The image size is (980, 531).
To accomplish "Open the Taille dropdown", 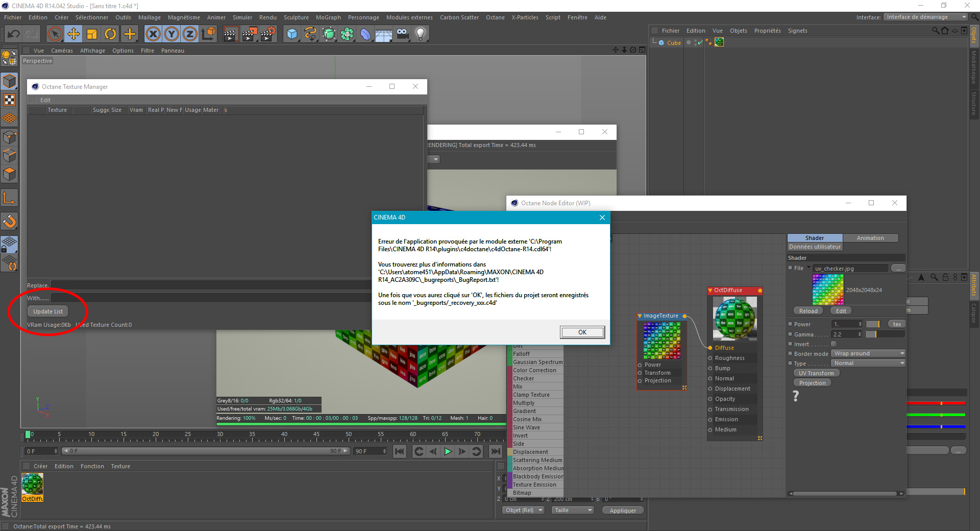I will (573, 511).
